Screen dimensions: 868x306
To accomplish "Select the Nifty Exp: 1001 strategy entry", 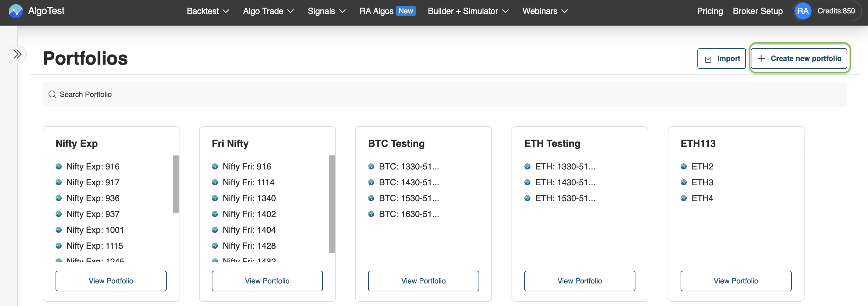I will coord(95,229).
